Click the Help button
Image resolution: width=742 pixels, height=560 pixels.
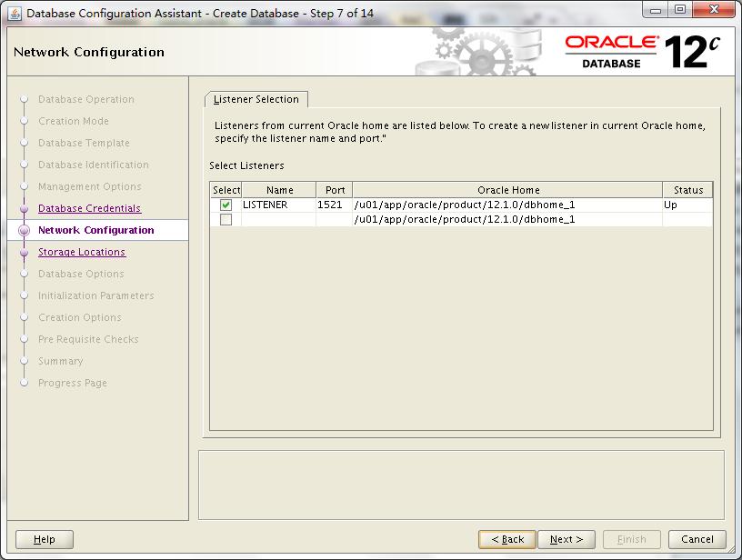45,539
